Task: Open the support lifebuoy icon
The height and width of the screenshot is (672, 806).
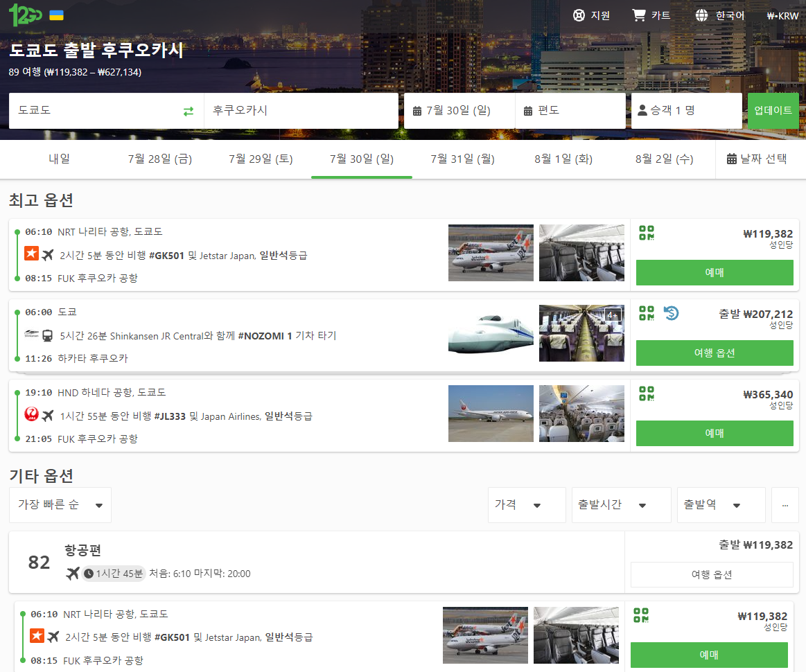Action: pos(579,15)
